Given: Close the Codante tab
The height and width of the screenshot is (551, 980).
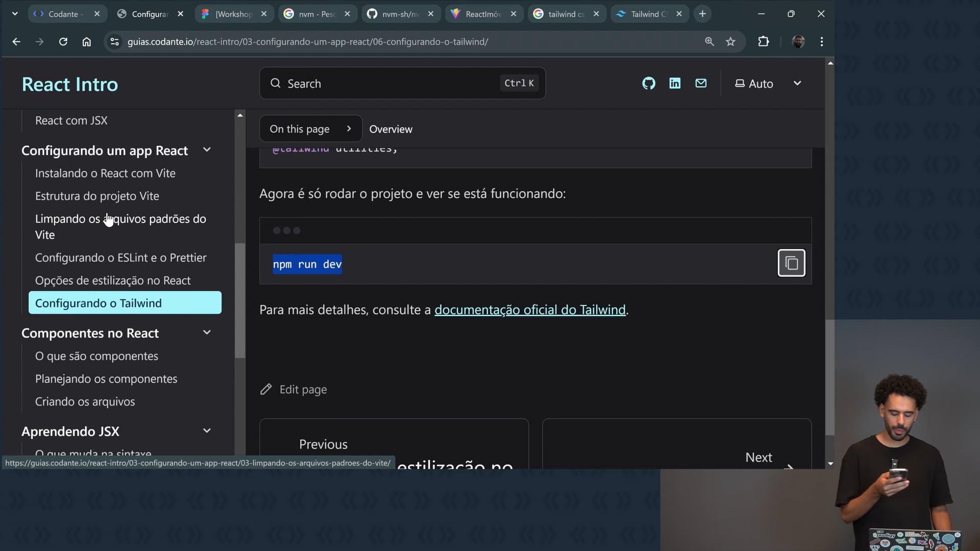Looking at the screenshot, I should click(x=97, y=14).
